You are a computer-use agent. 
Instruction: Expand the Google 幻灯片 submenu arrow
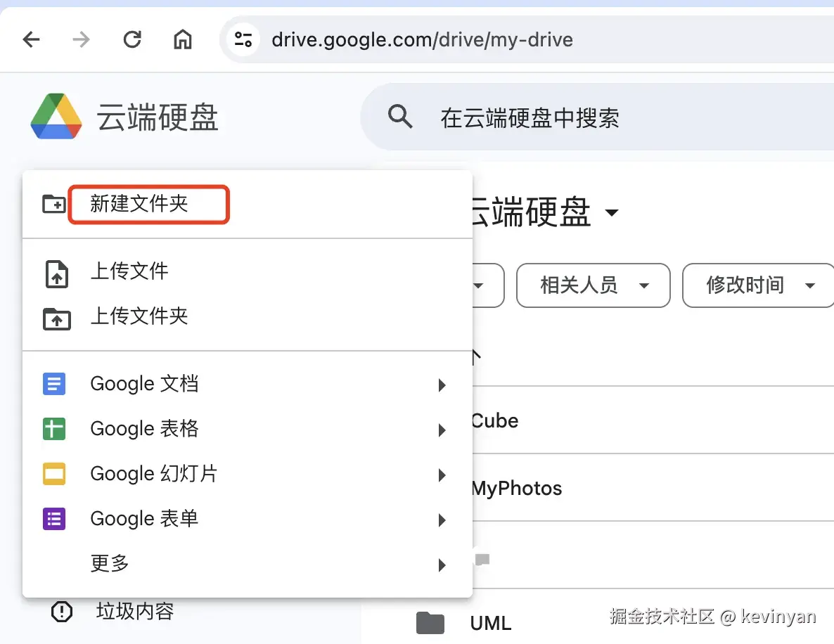442,475
